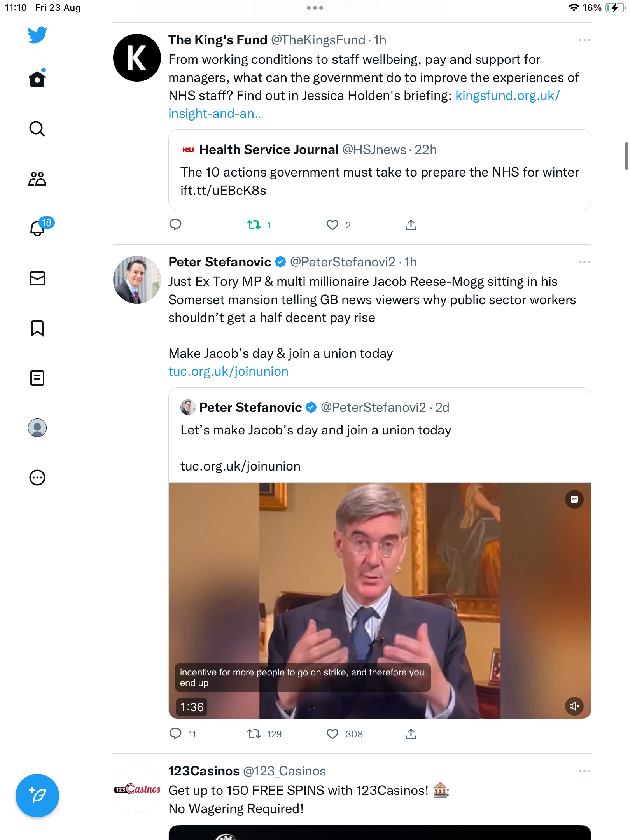
Task: Go to the Home timeline icon
Action: point(37,79)
